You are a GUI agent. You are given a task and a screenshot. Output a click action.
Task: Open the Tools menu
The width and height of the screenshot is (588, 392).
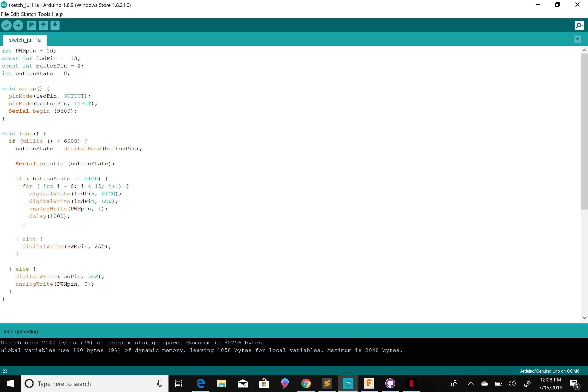[x=44, y=14]
